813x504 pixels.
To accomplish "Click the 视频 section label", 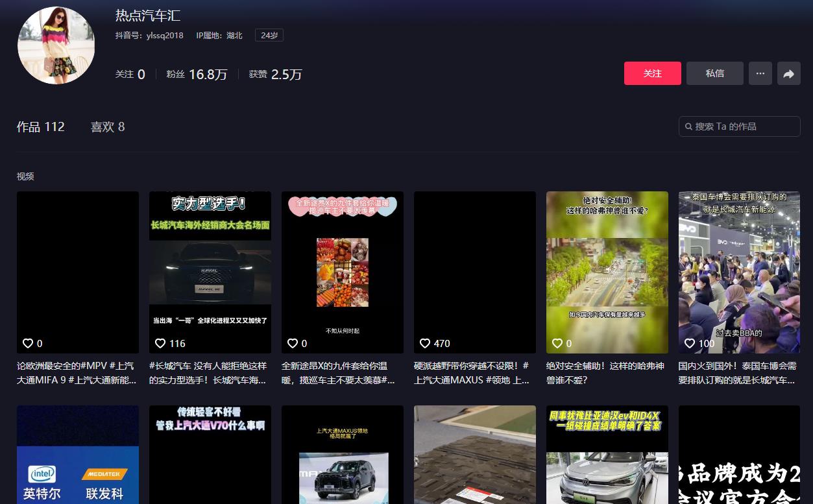I will pos(25,176).
